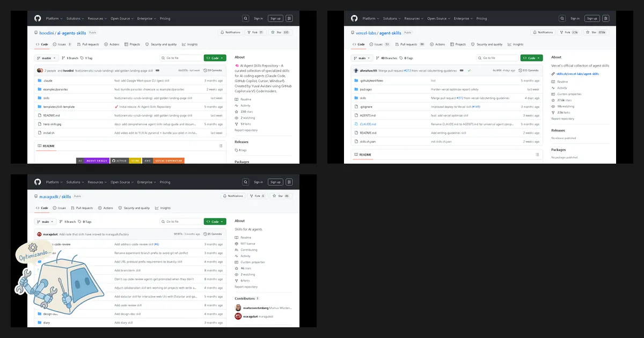Expand Open Source menu on maragudk page header
This screenshot has width=644, height=338.
point(122,182)
